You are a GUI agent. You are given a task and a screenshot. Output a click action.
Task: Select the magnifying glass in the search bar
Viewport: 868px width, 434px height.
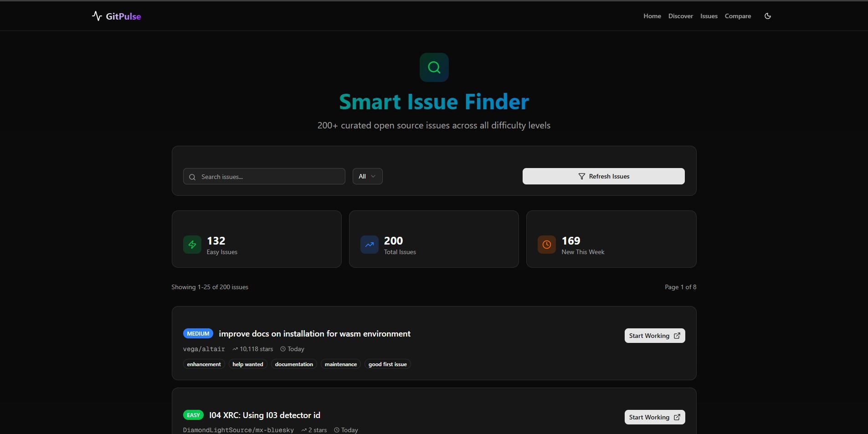coord(192,177)
